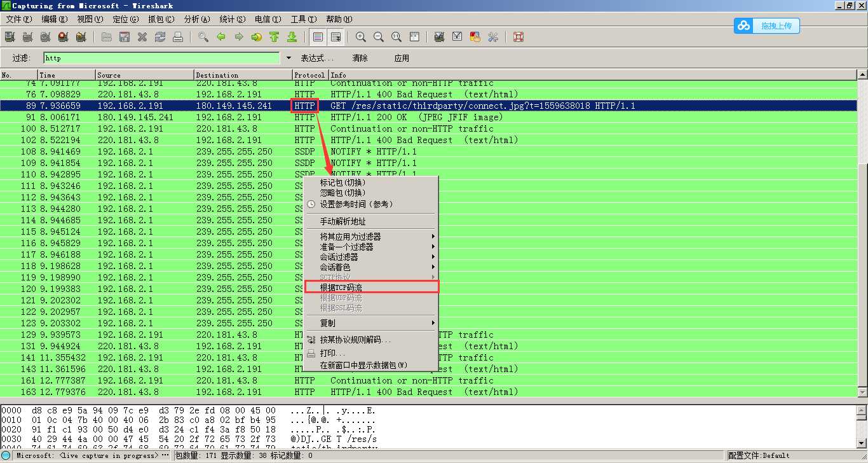The width and height of the screenshot is (868, 463).
Task: Open the 文件(F) menu
Action: point(18,19)
